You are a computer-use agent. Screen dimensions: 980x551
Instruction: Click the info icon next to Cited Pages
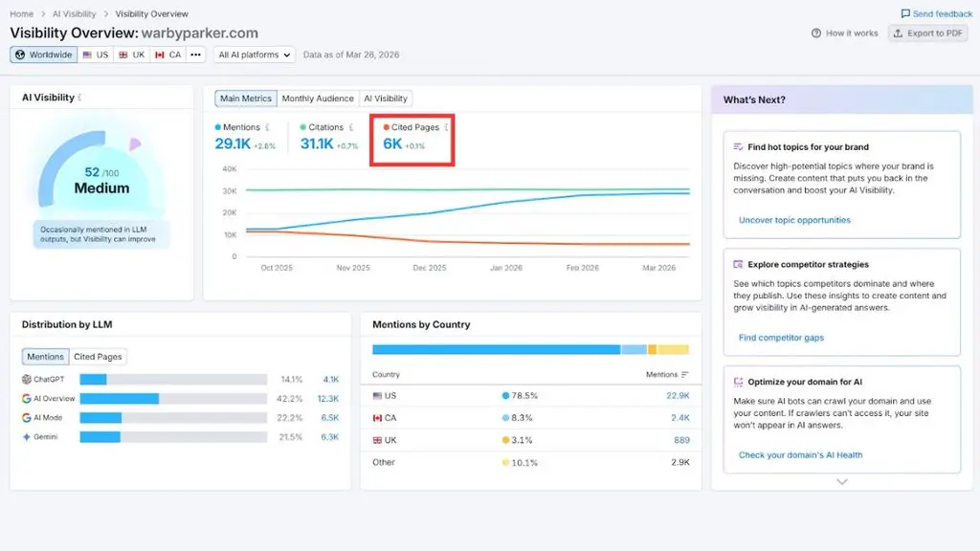(x=446, y=127)
